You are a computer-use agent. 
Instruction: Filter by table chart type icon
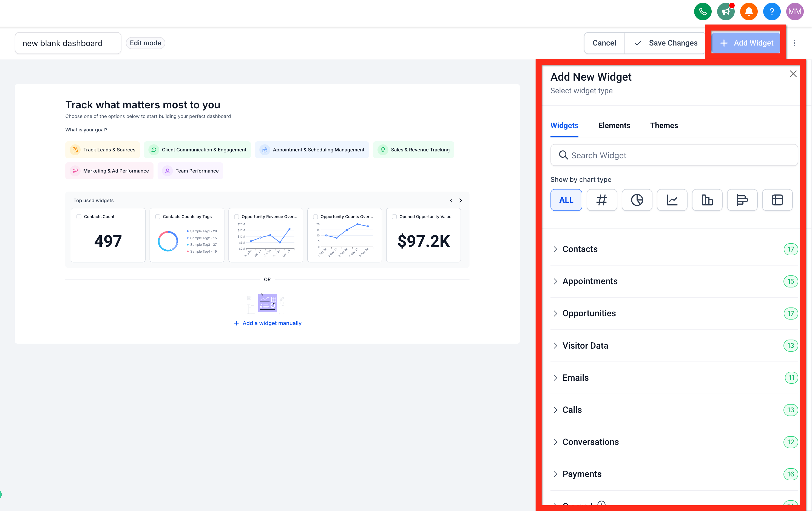777,200
